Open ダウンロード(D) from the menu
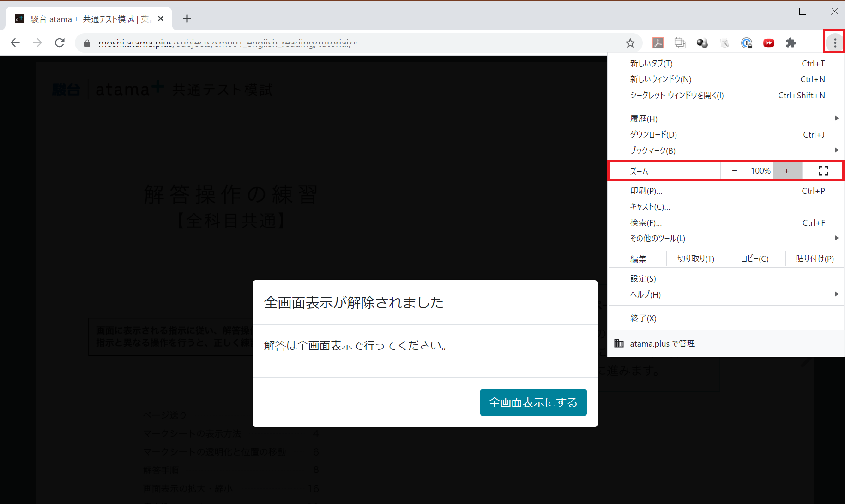This screenshot has height=504, width=845. coord(726,134)
